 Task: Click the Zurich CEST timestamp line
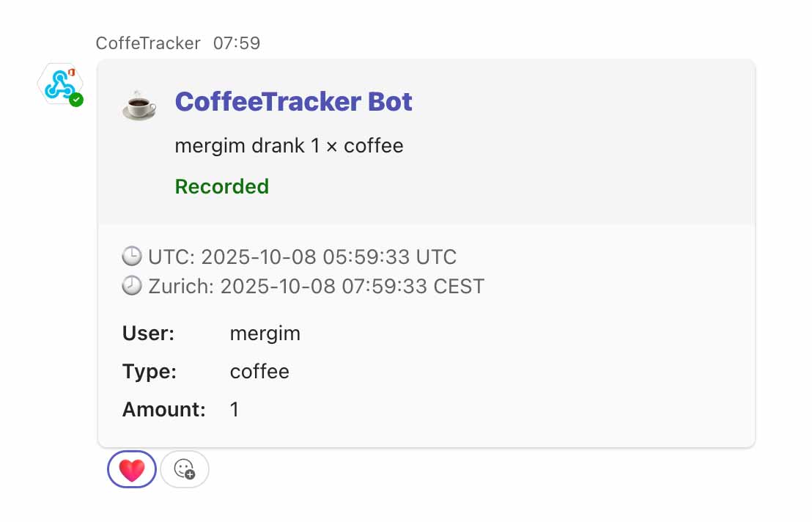[316, 286]
